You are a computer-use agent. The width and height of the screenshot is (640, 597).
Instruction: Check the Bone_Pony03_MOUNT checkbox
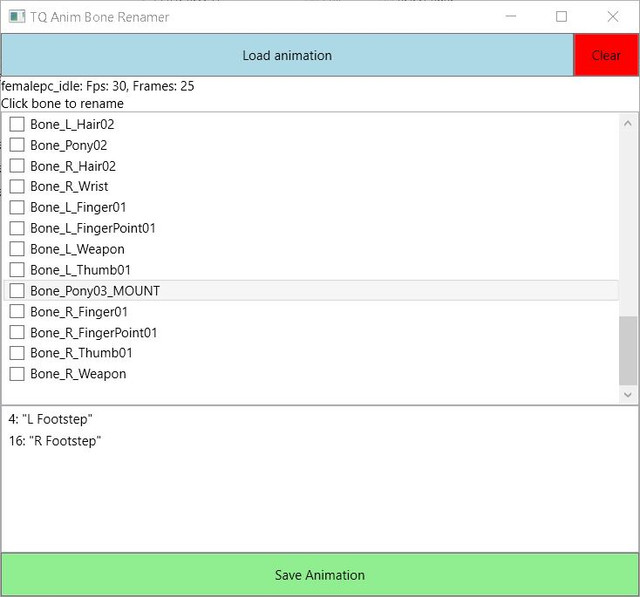[17, 291]
